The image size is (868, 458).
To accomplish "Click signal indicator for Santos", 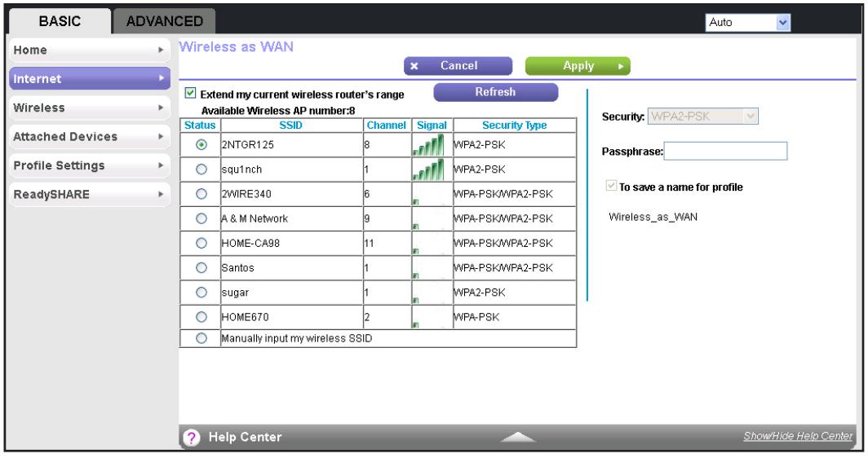I will (416, 275).
